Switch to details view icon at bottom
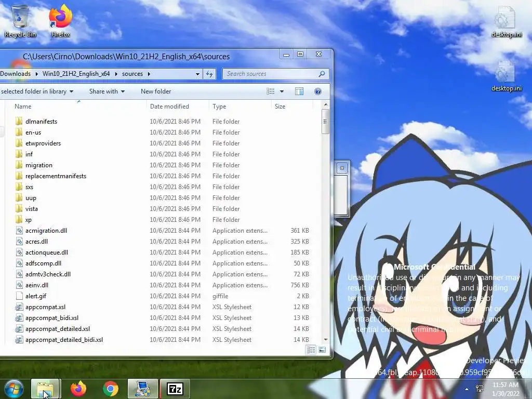Viewport: 532px width, 399px height. click(311, 350)
